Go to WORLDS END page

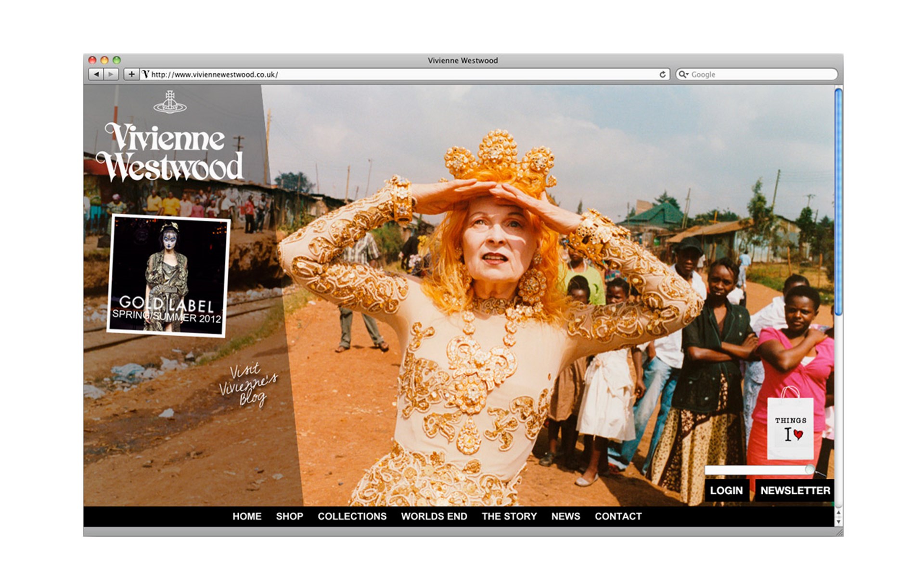pos(434,516)
